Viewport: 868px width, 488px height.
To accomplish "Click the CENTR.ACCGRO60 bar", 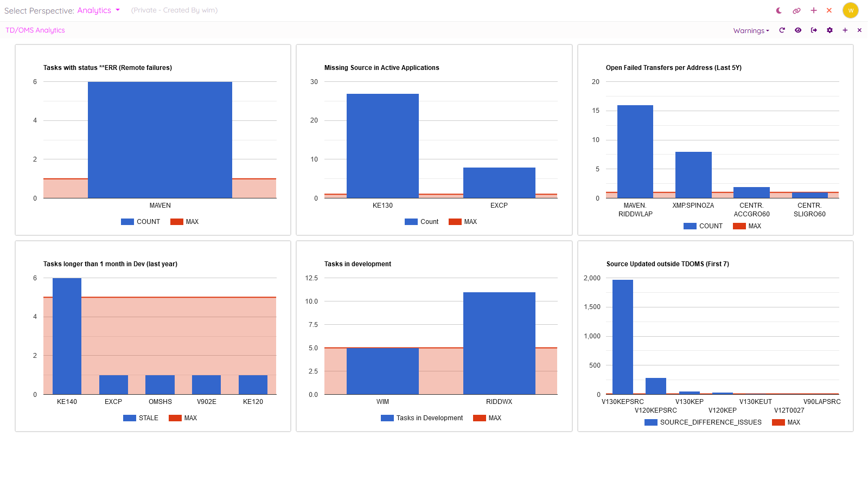I will pos(751,192).
